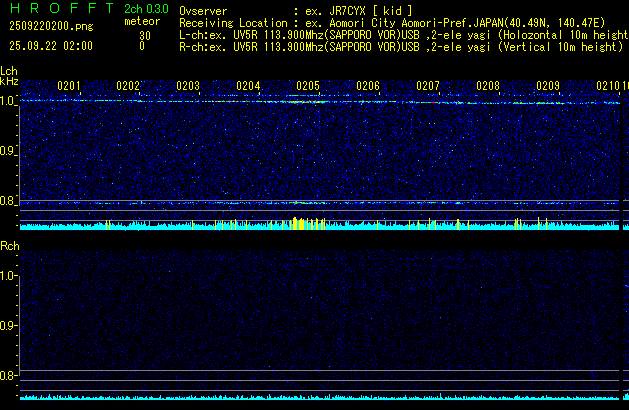This screenshot has height=410, width=629.
Task: Pick the 0207 time marker
Action: pos(428,87)
